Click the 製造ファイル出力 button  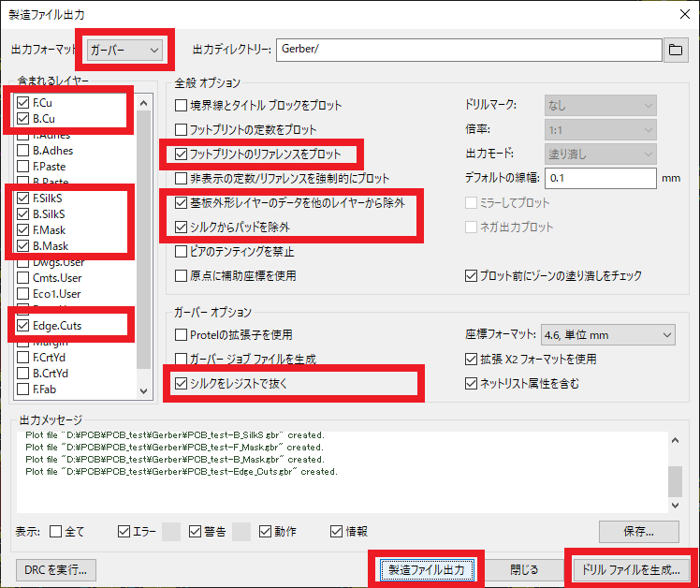(x=426, y=568)
